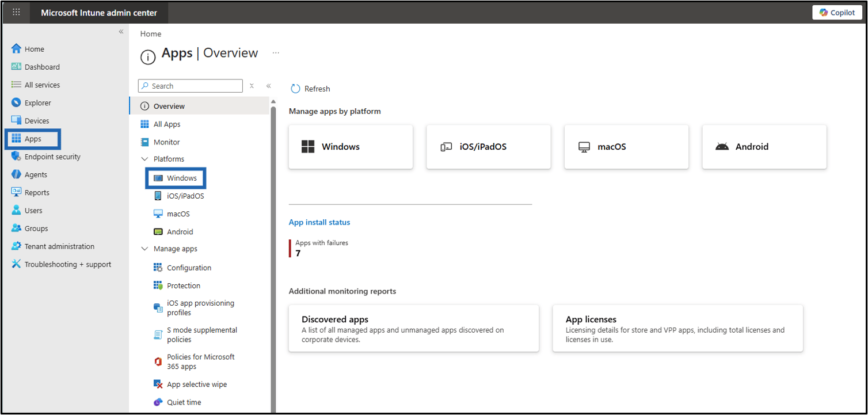
Task: Open Reports icon in left navigation
Action: (16, 192)
